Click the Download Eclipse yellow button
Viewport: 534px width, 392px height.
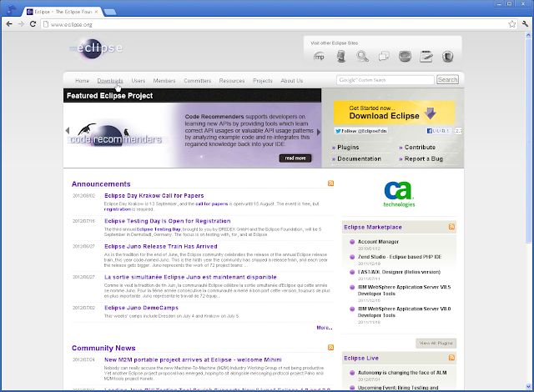394,113
